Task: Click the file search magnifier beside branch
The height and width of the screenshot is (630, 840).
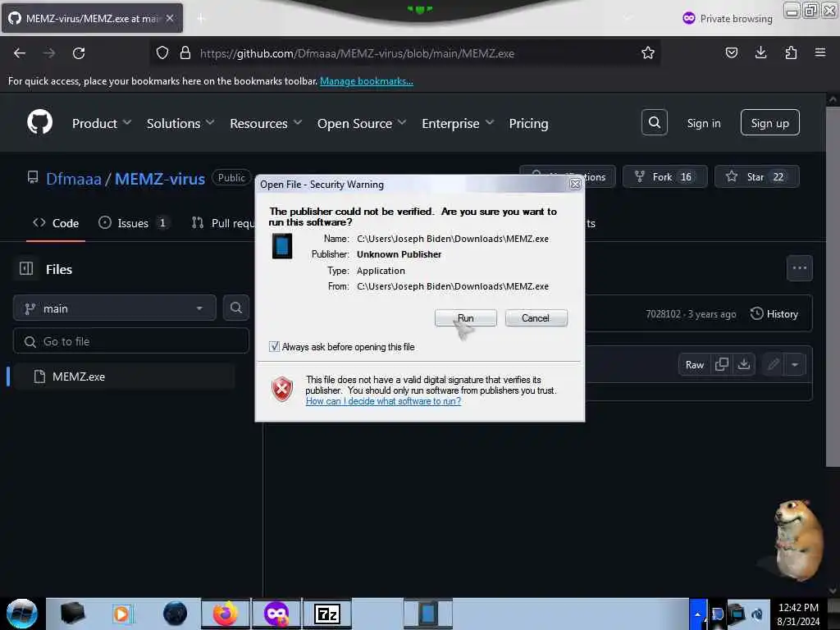Action: point(235,308)
